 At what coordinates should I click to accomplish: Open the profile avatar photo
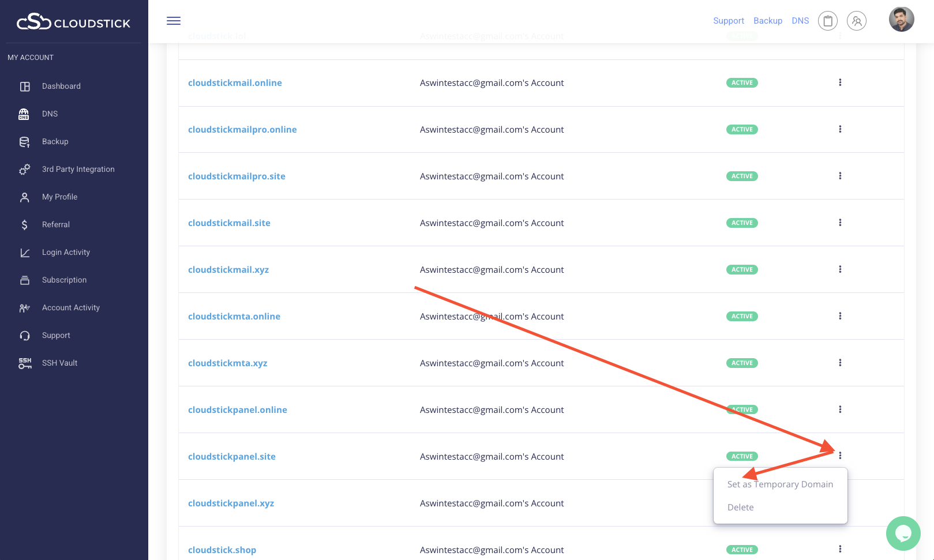point(901,20)
